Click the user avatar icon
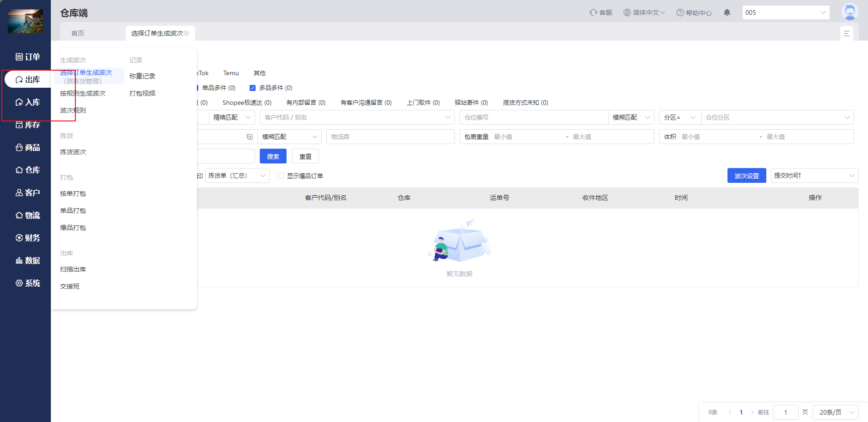Viewport: 868px width, 422px height. (x=850, y=12)
